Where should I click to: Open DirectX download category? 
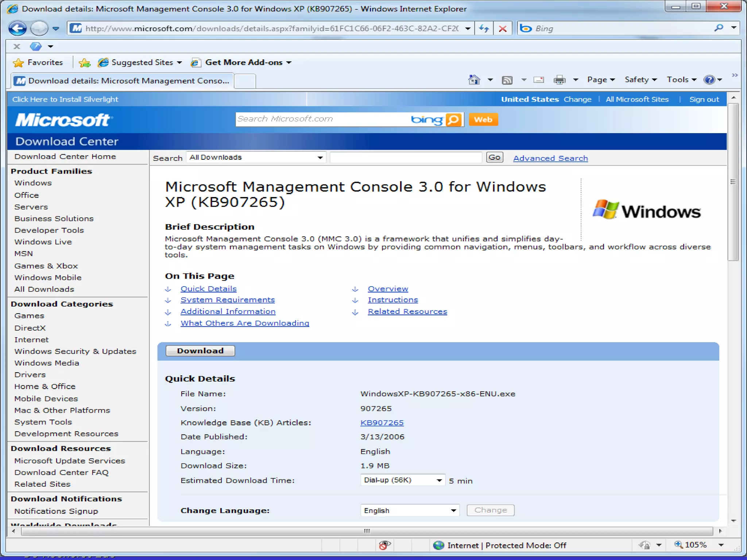[30, 328]
